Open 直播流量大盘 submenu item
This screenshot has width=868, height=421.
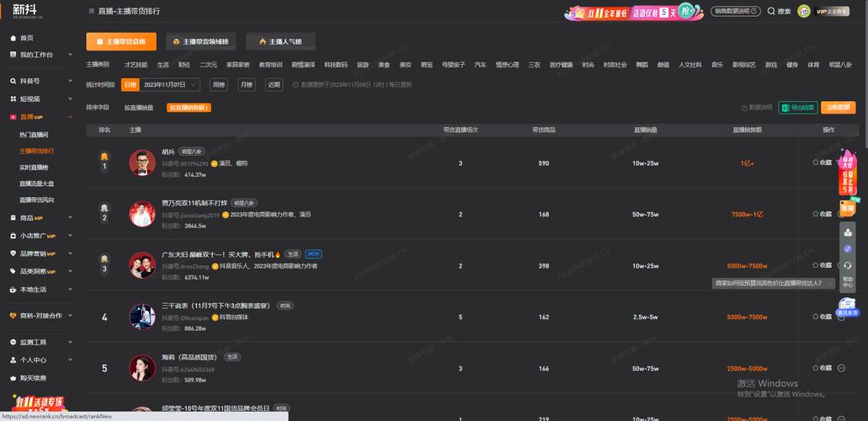[x=36, y=184]
